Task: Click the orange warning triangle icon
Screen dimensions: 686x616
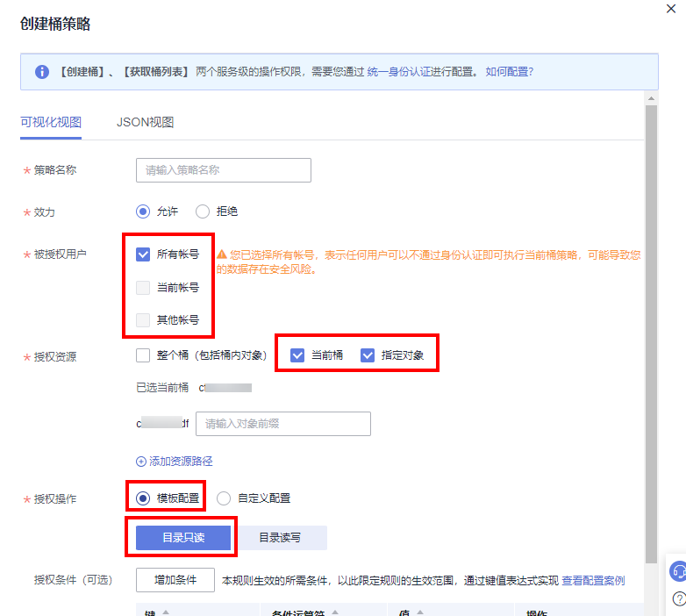Action: (x=222, y=254)
